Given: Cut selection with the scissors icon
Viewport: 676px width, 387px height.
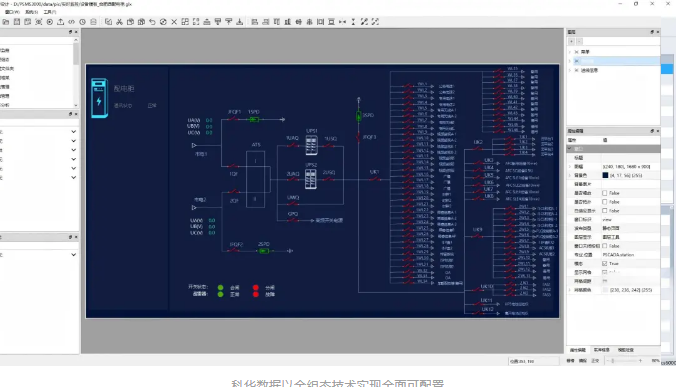Looking at the screenshot, I should (119, 22).
